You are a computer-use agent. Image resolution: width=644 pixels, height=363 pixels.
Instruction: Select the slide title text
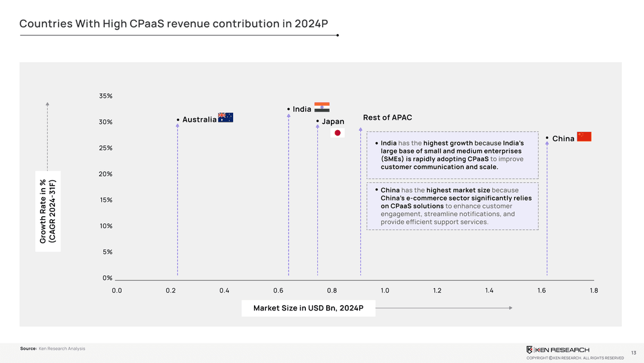pos(174,24)
